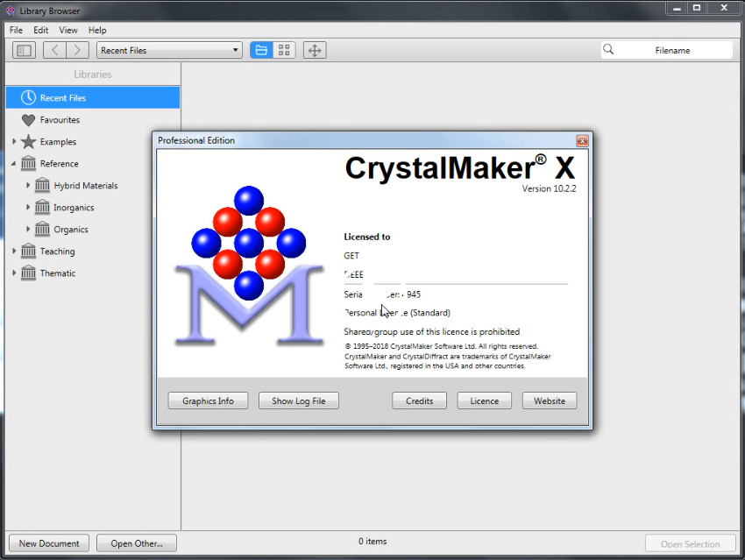Image resolution: width=745 pixels, height=560 pixels.
Task: Click the Teaching library icon
Action: [29, 251]
